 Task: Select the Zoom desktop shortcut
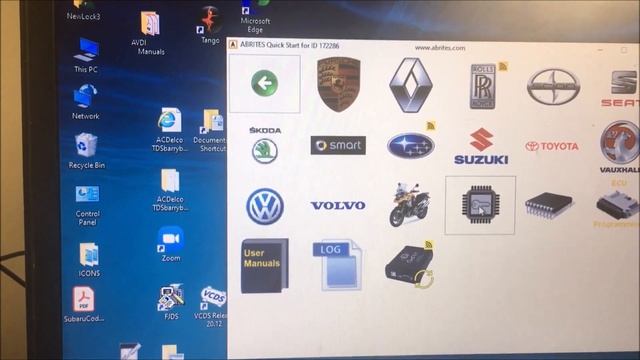coord(171,244)
